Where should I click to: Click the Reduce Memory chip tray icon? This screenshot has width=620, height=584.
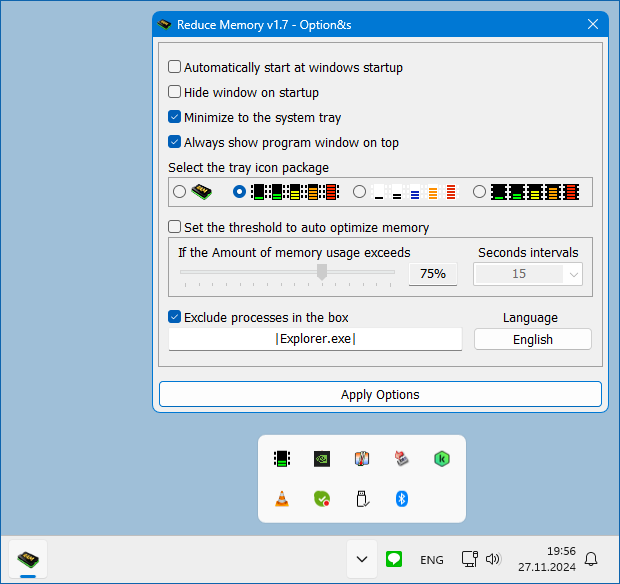pos(282,459)
